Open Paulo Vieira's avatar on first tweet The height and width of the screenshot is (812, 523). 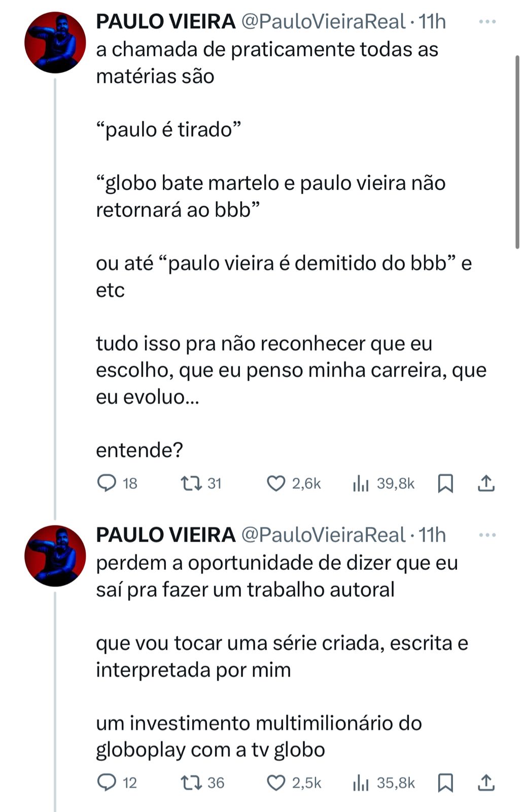coord(55,43)
